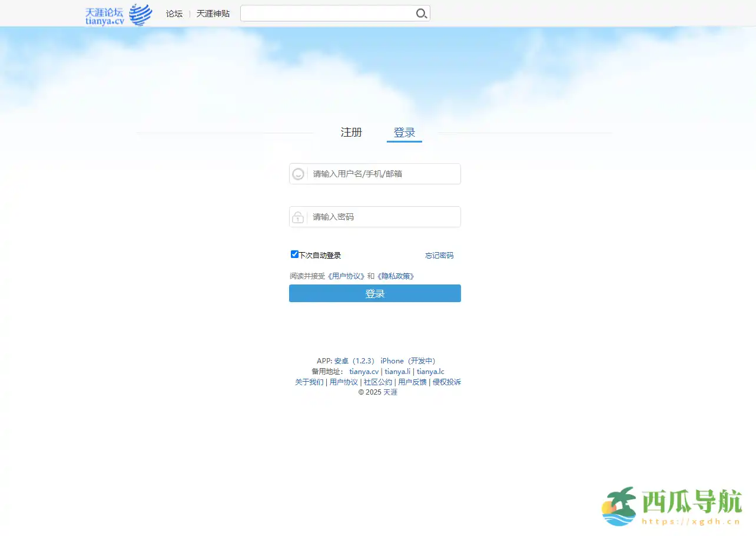The image size is (756, 536).
Task: Open the 《隐私政策》 link
Action: tap(396, 275)
